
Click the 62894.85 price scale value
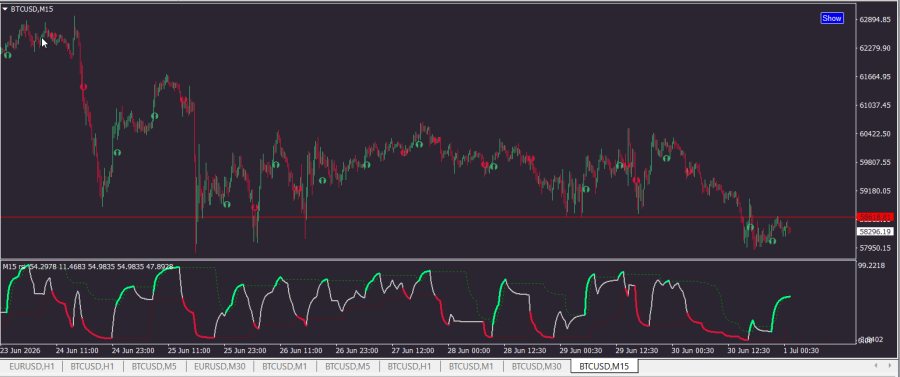(875, 20)
